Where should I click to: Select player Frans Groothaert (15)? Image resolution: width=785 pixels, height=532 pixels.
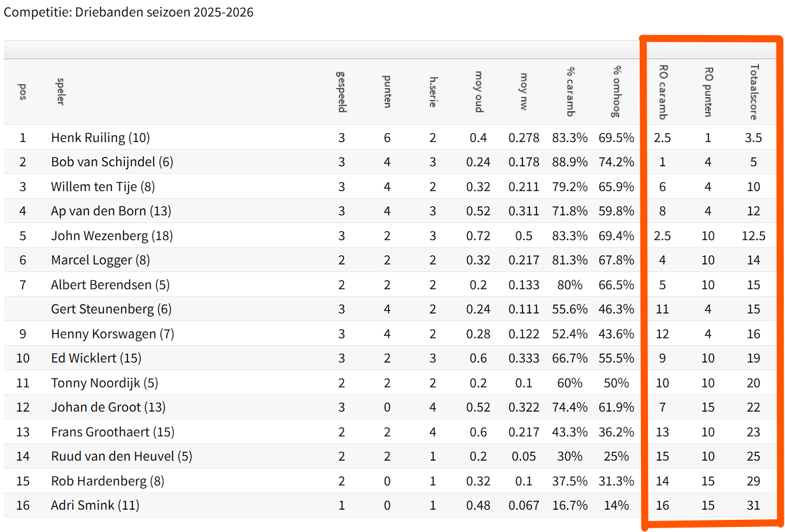coord(113,432)
